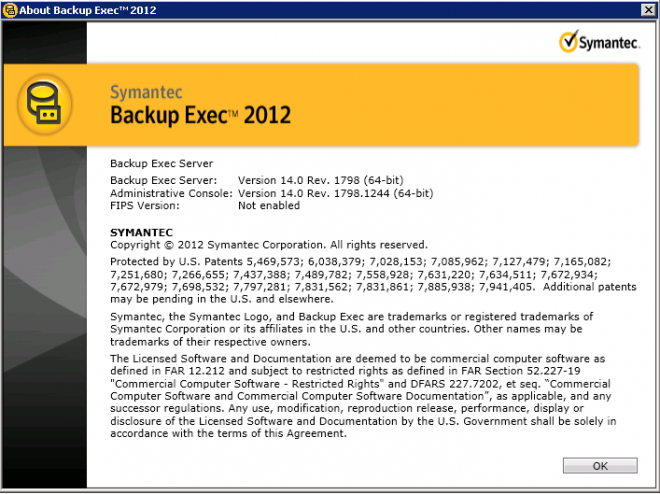Click the 'Administrative Console:' label
Image resolution: width=660 pixels, height=494 pixels.
(x=171, y=193)
